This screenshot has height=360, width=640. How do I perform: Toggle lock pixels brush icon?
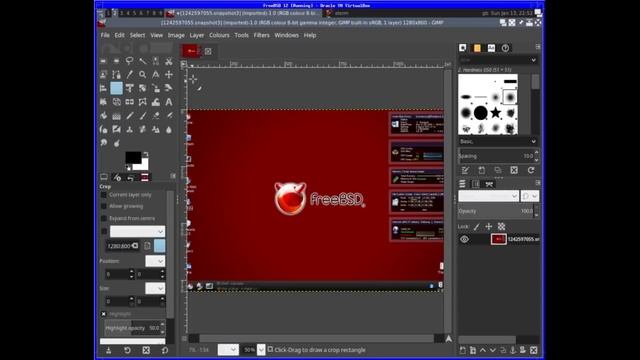(477, 227)
